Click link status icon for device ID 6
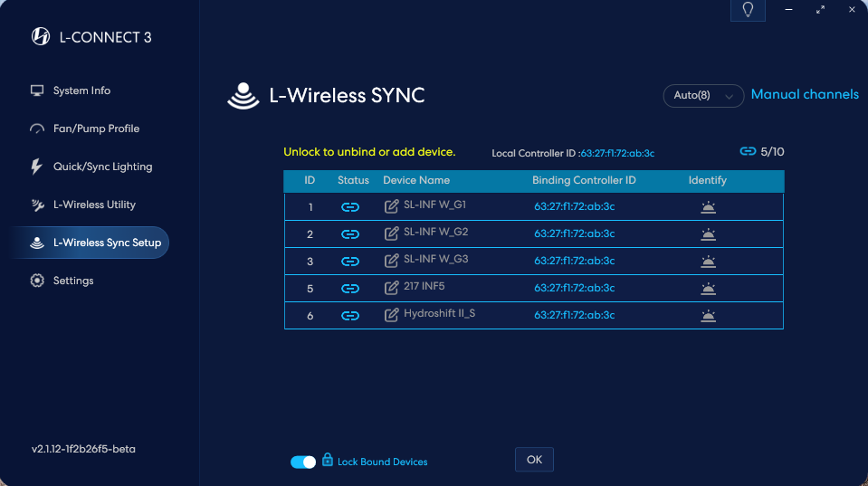Image resolution: width=868 pixels, height=486 pixels. (350, 316)
